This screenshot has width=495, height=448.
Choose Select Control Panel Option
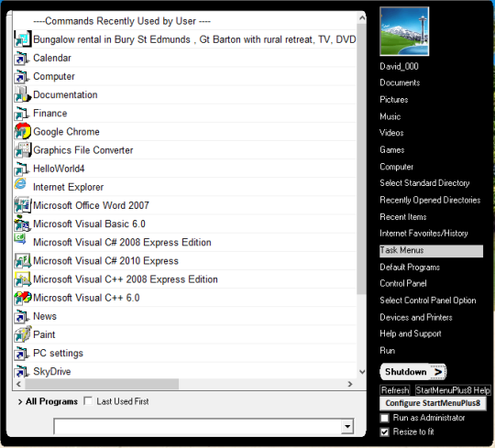click(428, 300)
